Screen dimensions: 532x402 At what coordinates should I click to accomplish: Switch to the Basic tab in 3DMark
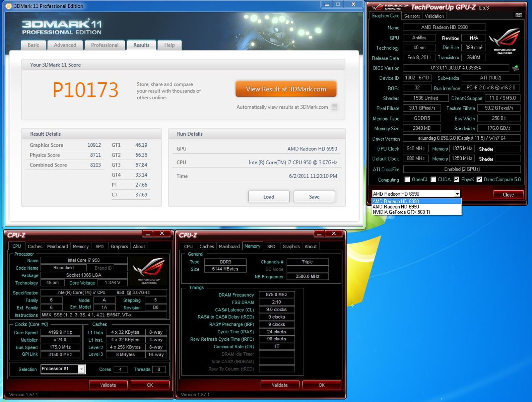(x=33, y=45)
